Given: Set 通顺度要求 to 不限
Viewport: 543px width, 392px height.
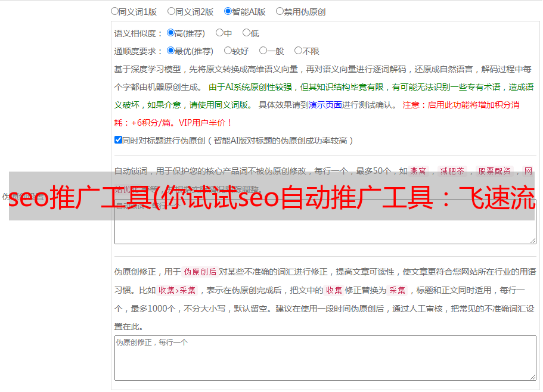Looking at the screenshot, I should [x=298, y=51].
